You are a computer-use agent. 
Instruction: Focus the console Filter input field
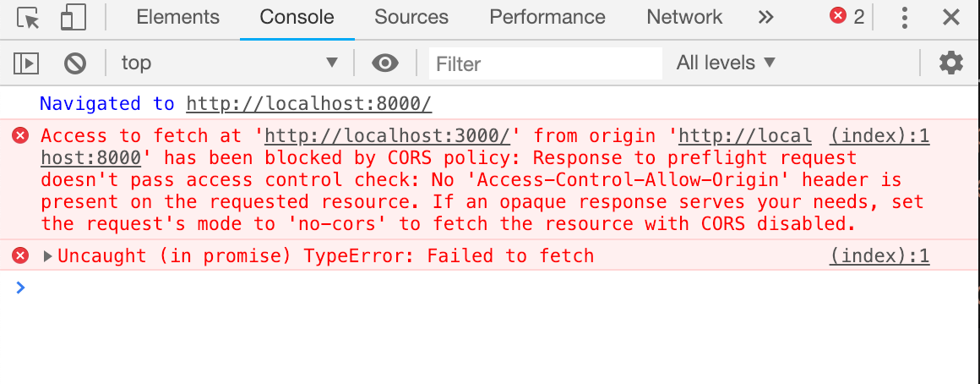tap(545, 63)
